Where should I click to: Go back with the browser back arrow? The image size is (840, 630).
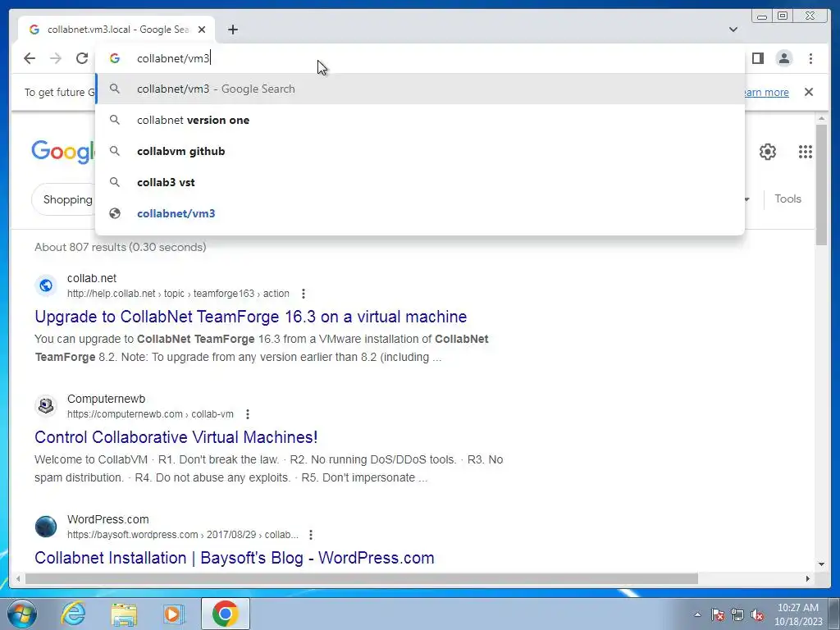[30, 58]
